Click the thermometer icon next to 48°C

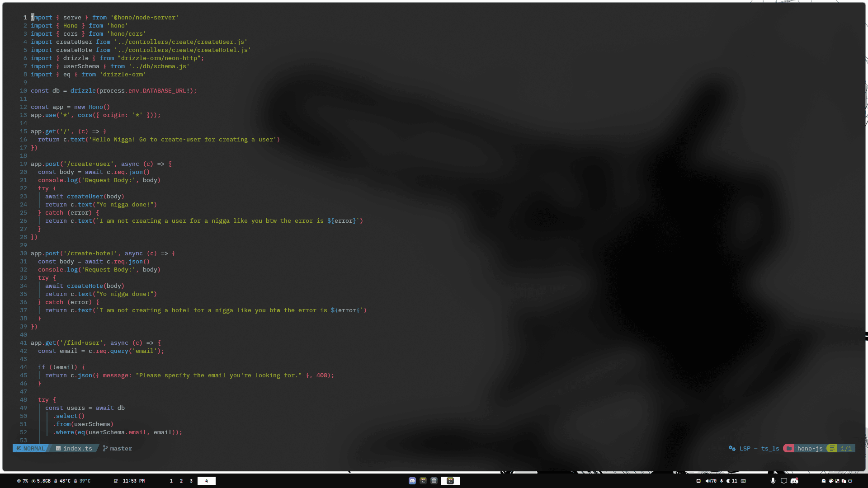tap(55, 481)
